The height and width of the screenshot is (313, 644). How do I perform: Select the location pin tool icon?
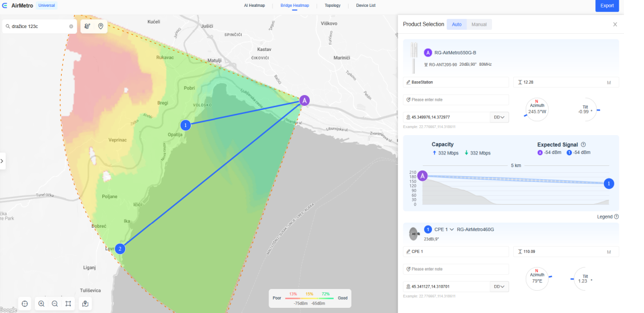(x=100, y=26)
